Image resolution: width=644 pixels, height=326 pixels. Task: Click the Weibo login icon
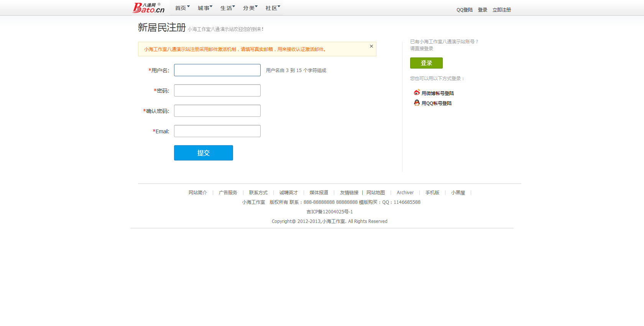[417, 93]
